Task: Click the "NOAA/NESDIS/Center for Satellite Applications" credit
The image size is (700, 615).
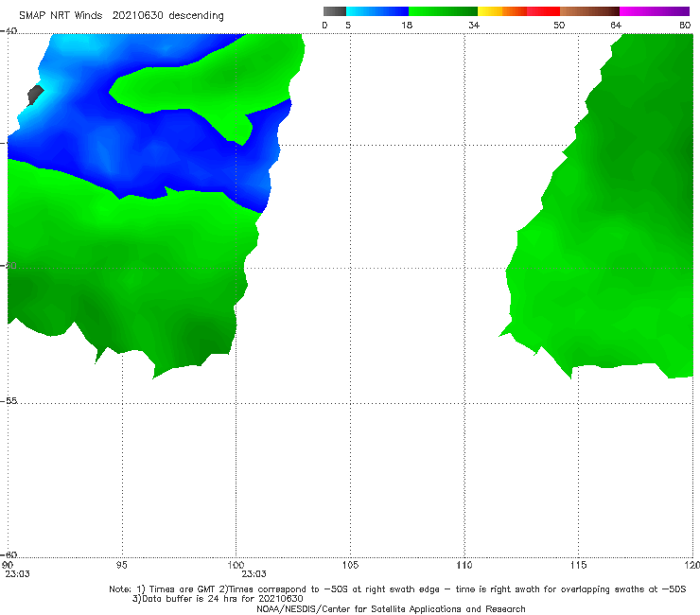Action: click(391, 608)
